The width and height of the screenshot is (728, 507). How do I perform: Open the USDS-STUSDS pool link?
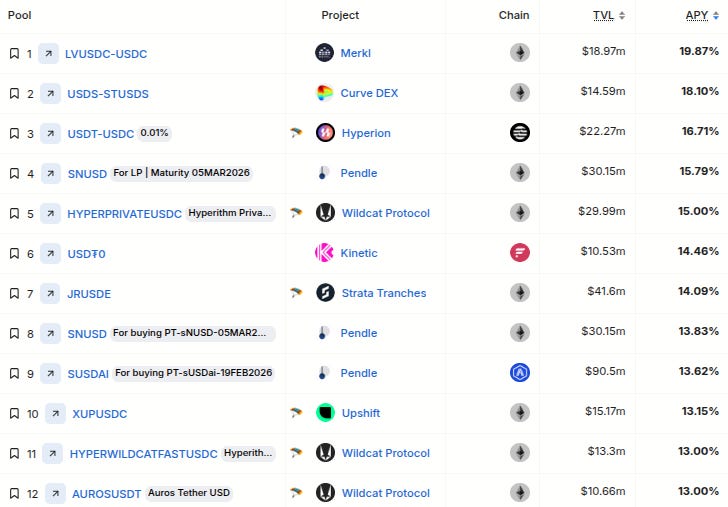click(x=108, y=94)
